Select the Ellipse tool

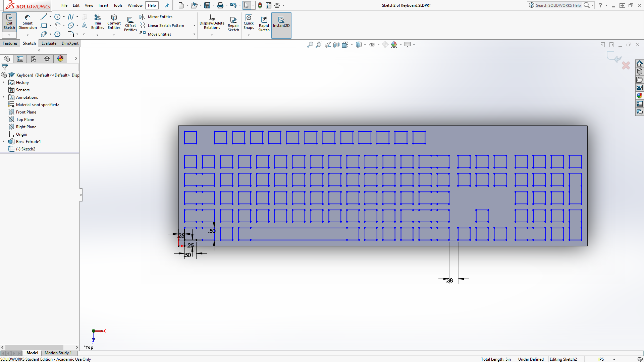click(x=71, y=26)
